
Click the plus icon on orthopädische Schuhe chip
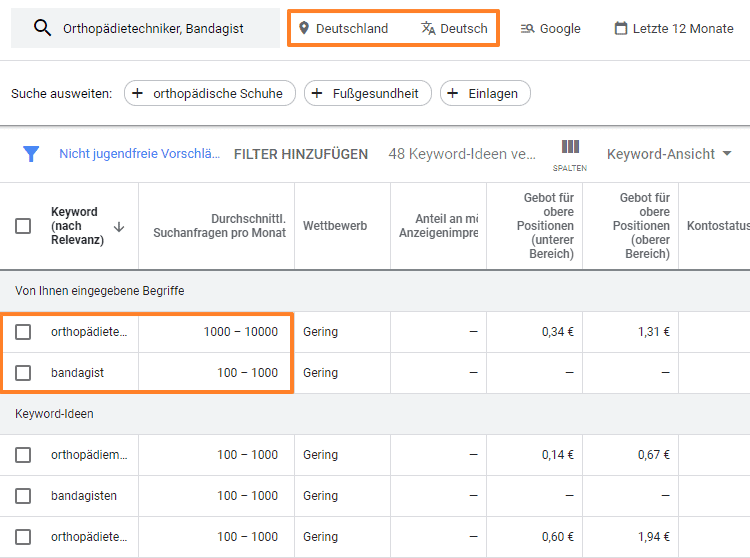pos(137,93)
